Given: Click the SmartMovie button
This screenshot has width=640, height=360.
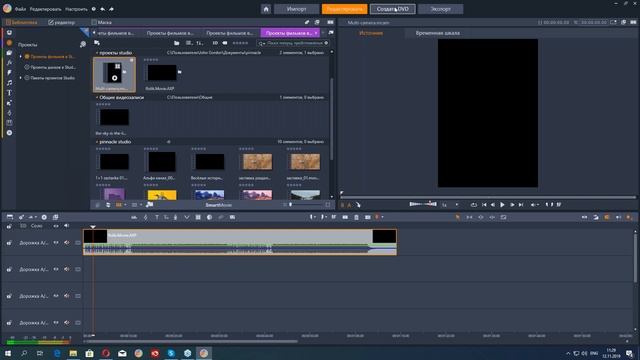Looking at the screenshot, I should (218, 205).
